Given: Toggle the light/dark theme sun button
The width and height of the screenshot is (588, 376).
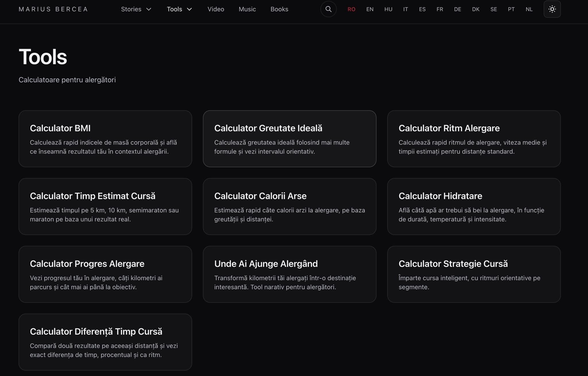Looking at the screenshot, I should 552,9.
